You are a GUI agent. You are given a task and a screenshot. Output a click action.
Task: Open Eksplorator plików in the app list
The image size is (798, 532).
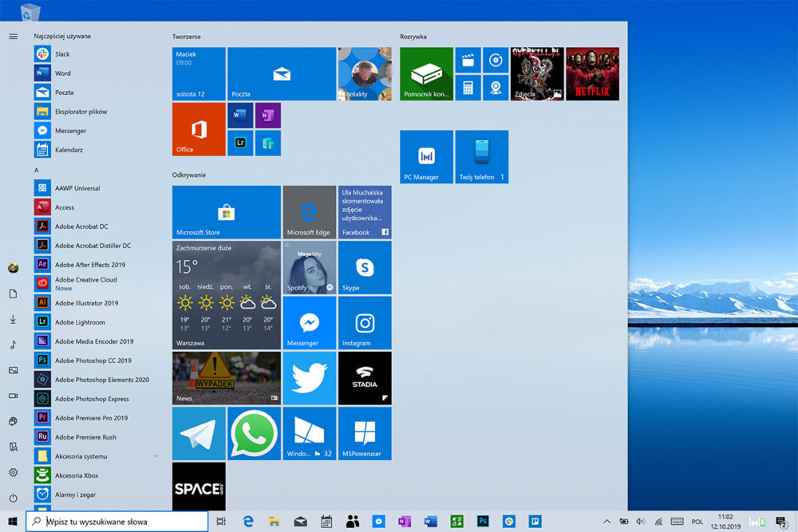pyautogui.click(x=97, y=112)
